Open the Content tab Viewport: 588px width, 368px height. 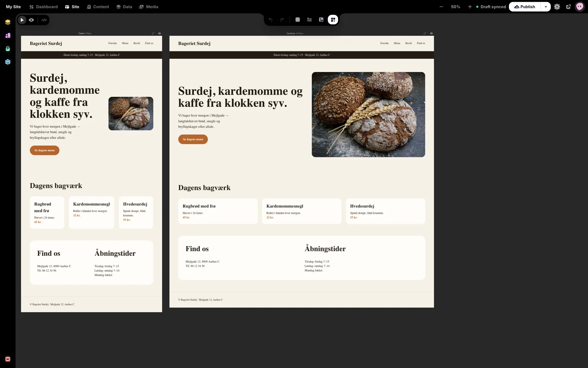[x=98, y=7]
